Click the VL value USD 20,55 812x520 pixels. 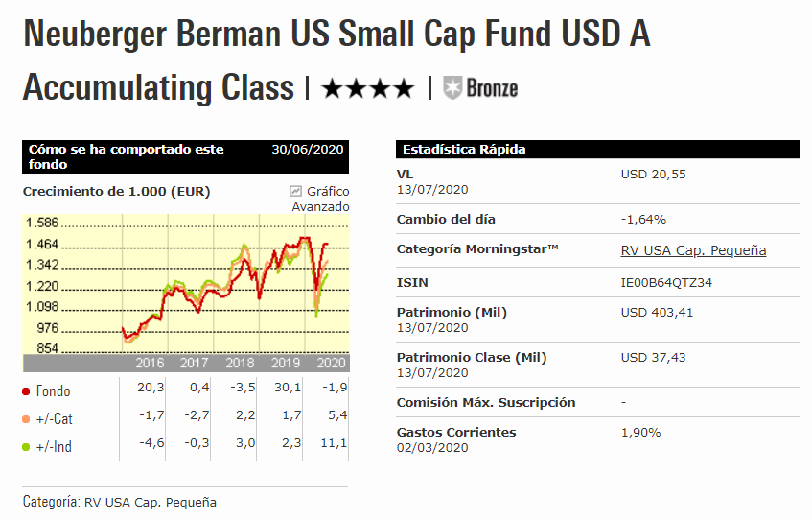tap(654, 175)
